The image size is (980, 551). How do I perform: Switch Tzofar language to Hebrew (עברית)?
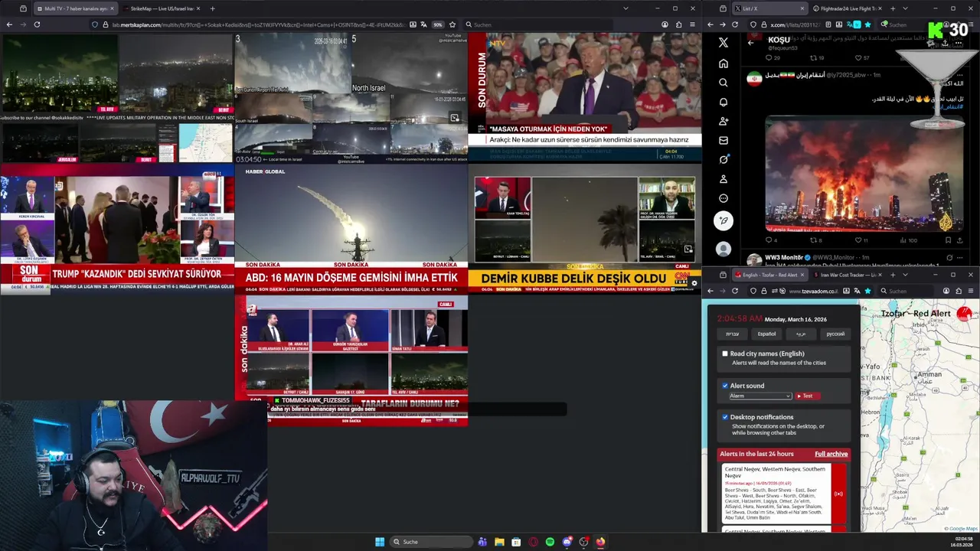click(733, 334)
